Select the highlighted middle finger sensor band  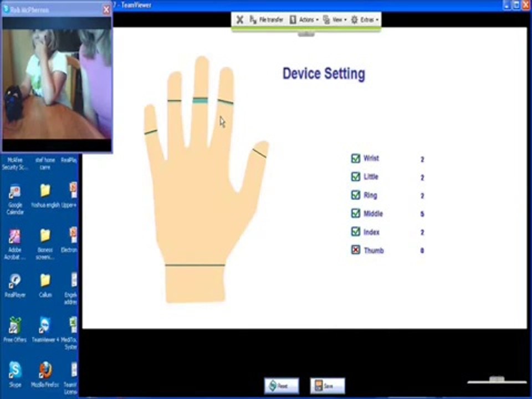click(x=200, y=100)
